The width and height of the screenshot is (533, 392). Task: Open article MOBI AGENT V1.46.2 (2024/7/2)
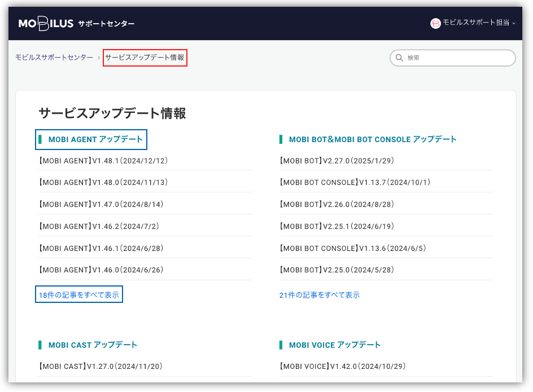(x=99, y=226)
